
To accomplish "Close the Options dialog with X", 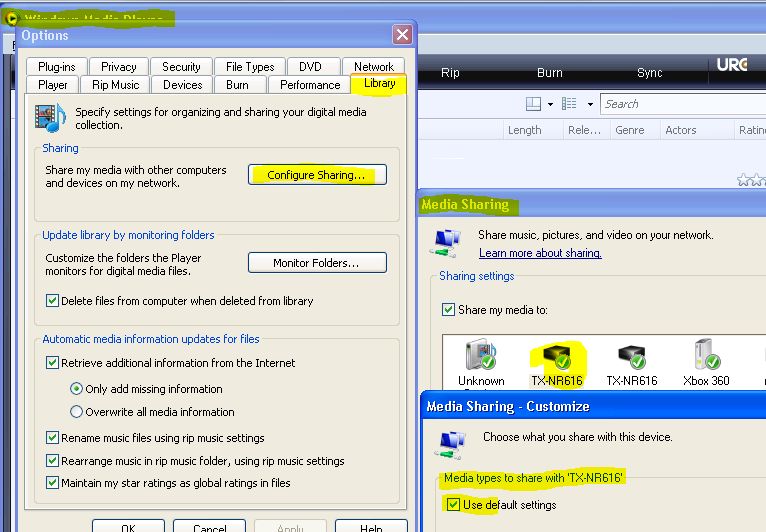I will [402, 34].
